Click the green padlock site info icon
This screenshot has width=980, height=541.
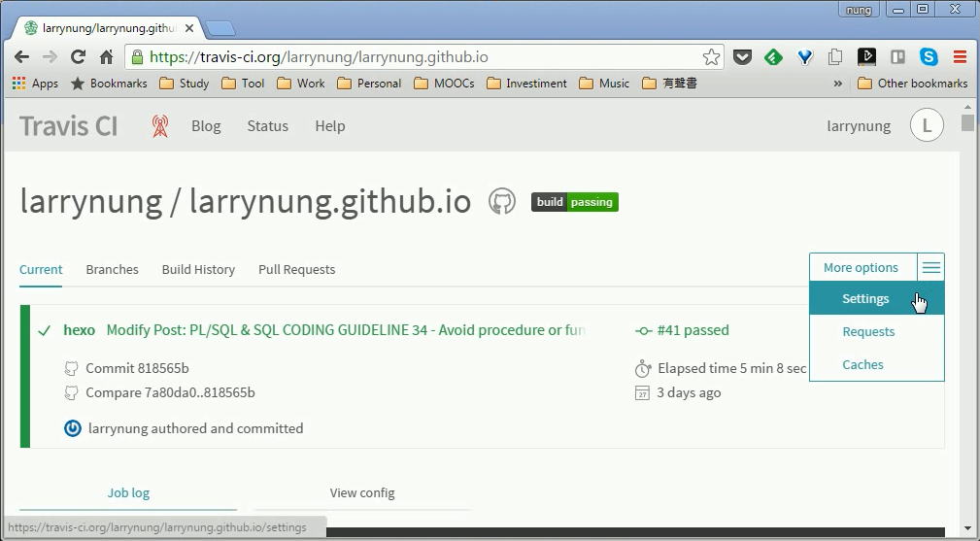point(137,57)
